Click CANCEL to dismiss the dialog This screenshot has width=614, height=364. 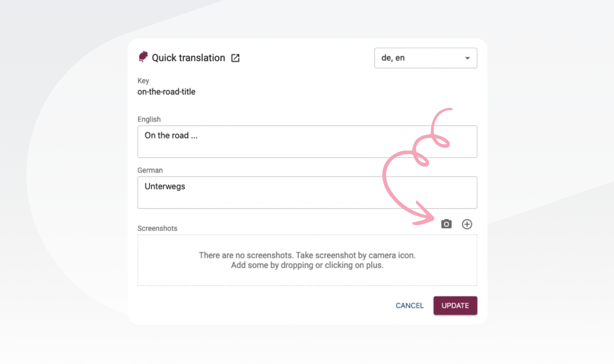pos(409,305)
